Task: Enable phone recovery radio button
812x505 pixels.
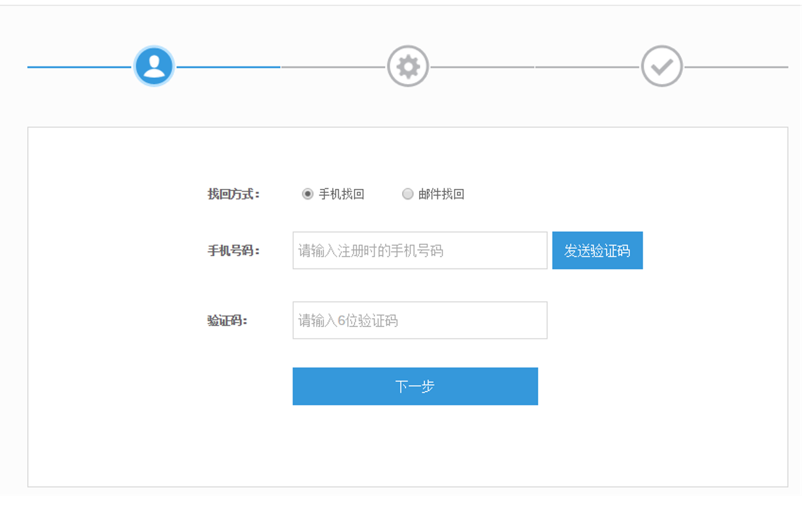Action: click(x=306, y=194)
